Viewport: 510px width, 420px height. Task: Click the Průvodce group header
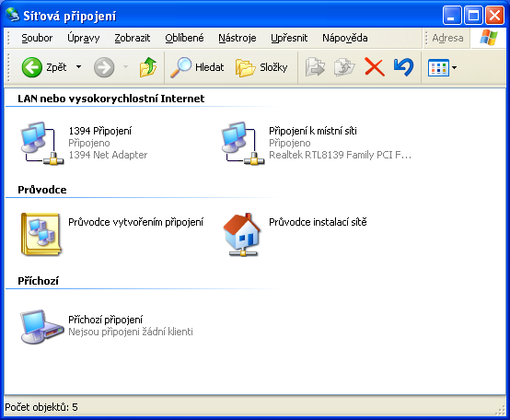tap(42, 190)
